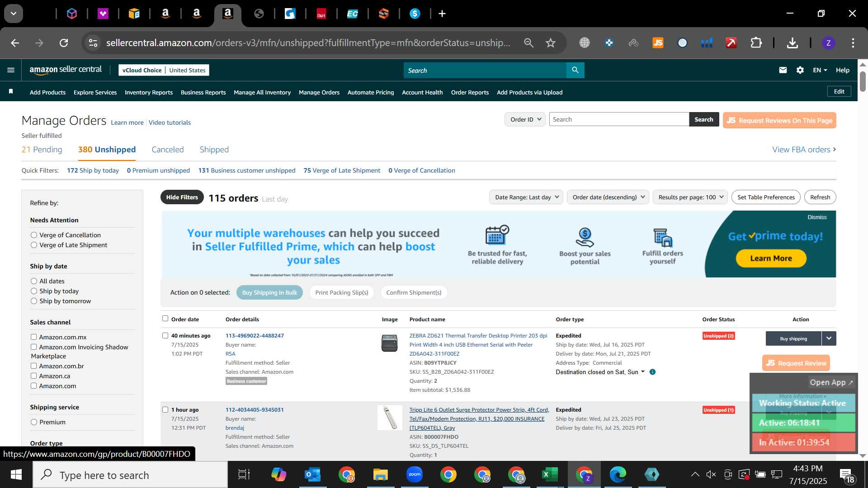Click the 75 Verge of Late Shipment filter

(x=342, y=170)
